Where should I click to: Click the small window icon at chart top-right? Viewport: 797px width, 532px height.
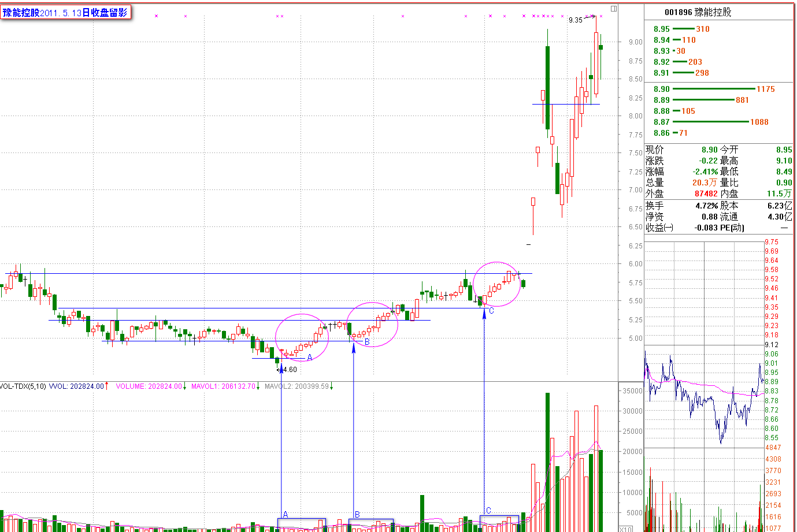(x=614, y=9)
